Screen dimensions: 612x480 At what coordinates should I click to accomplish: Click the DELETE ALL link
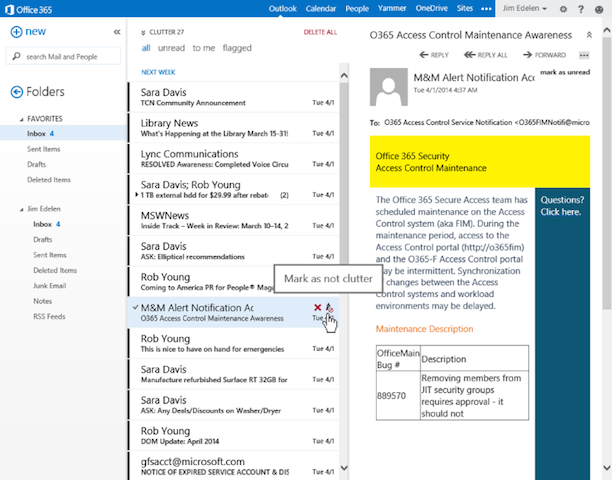coord(320,33)
